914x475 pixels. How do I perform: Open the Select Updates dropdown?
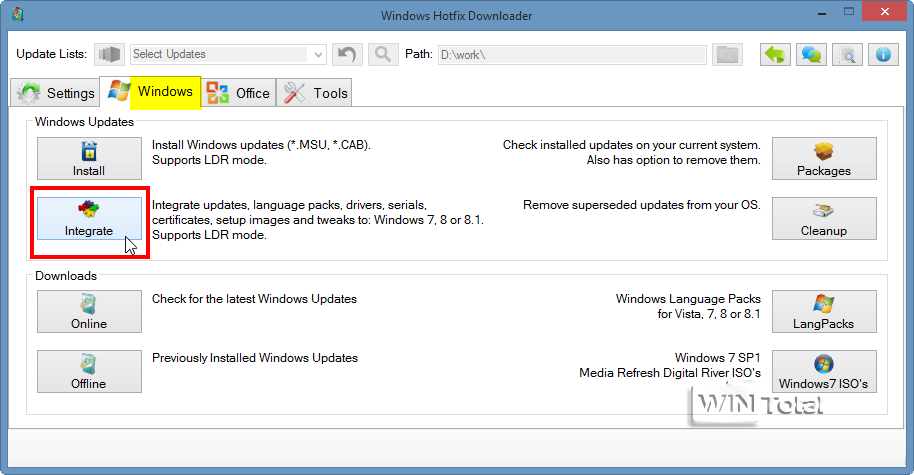[x=228, y=54]
